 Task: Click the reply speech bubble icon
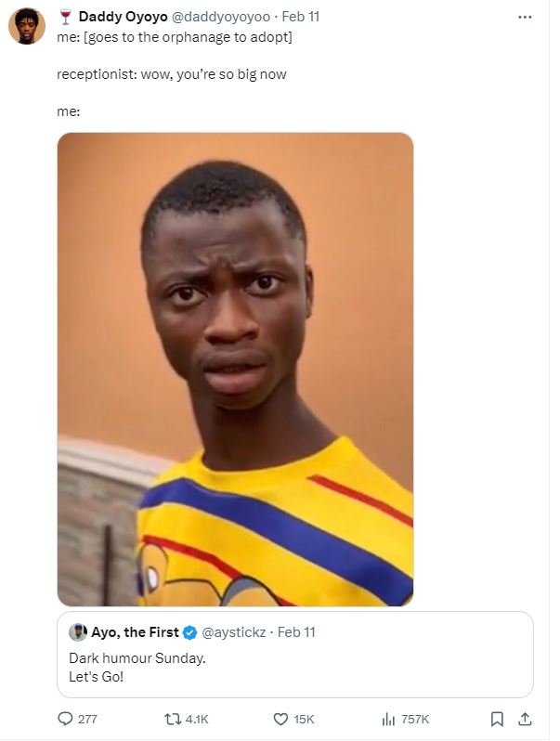66,719
